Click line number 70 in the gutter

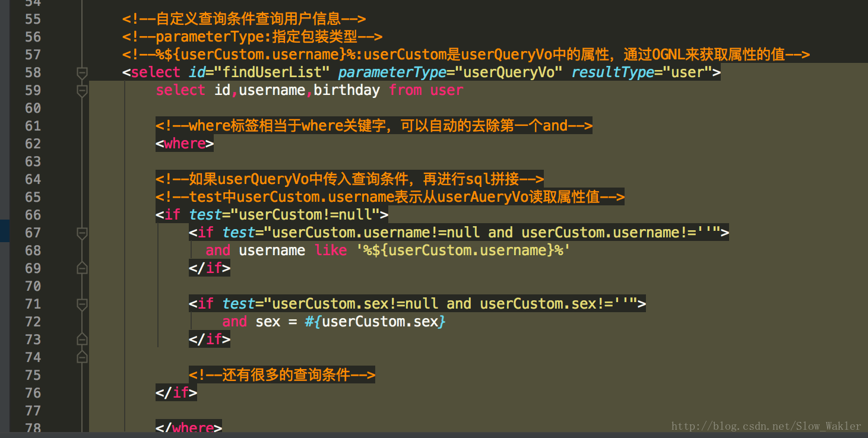[33, 286]
